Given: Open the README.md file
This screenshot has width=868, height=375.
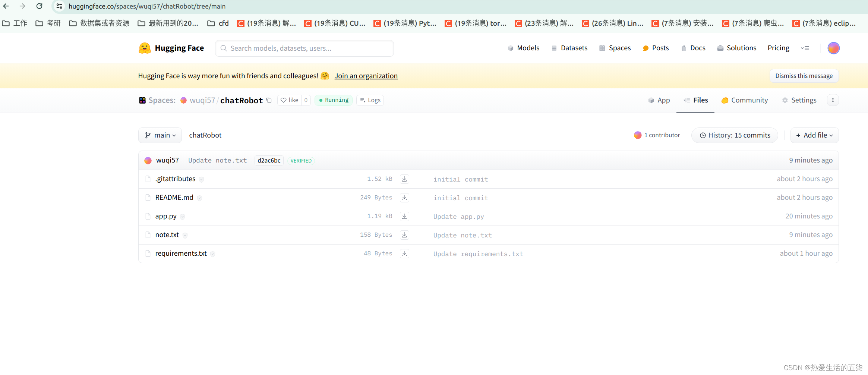Looking at the screenshot, I should pos(174,198).
